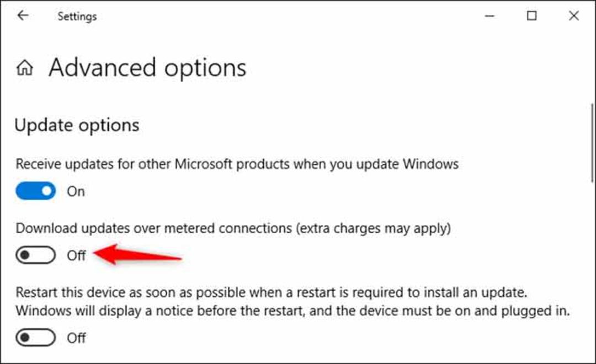This screenshot has height=364, width=596.
Task: Go back using the arrow icon
Action: tap(23, 15)
